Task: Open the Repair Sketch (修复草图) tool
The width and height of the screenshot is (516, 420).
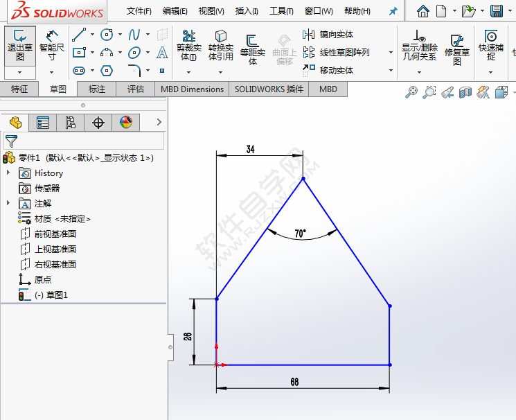Action: pyautogui.click(x=456, y=49)
